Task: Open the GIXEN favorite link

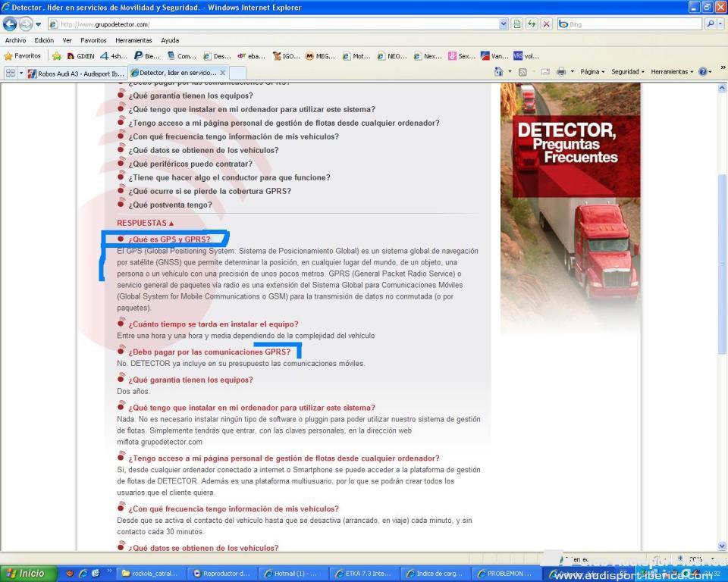Action: 81,56
